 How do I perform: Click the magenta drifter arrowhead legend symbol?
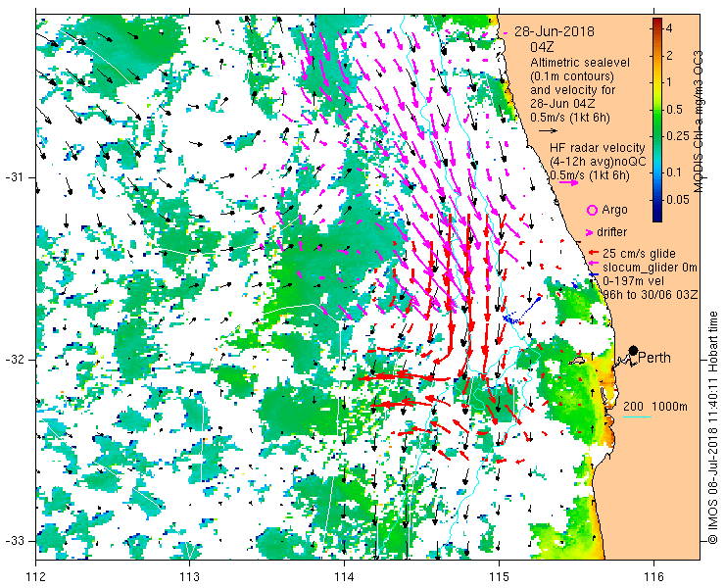pyautogui.click(x=589, y=232)
